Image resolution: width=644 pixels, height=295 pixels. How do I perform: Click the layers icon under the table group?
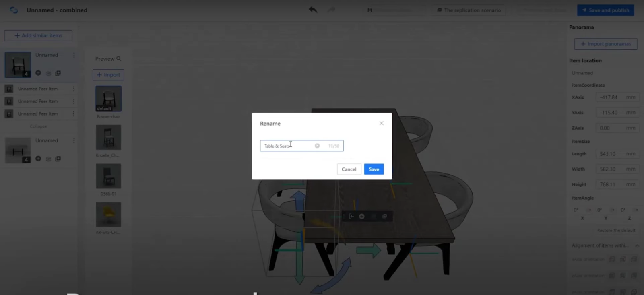pyautogui.click(x=48, y=159)
